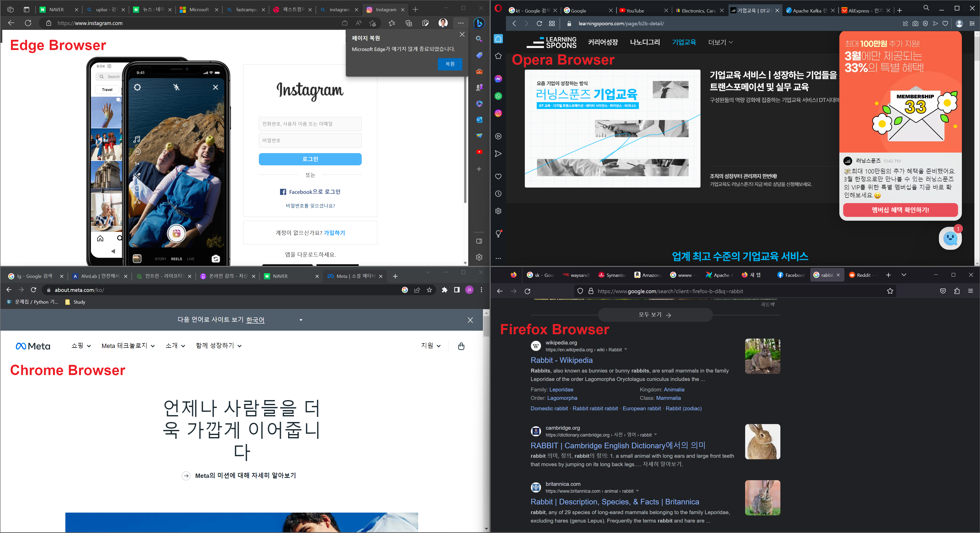Open Opera sidebar history clock icon
Screen dimensions: 980x533
point(498,194)
